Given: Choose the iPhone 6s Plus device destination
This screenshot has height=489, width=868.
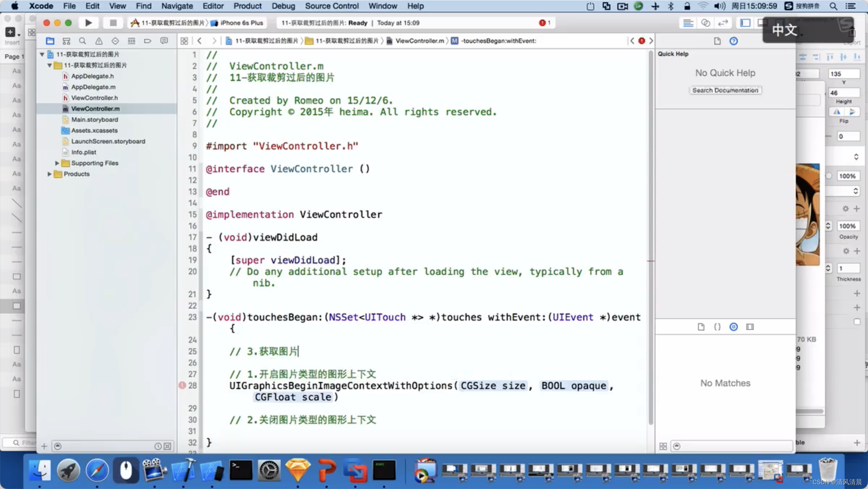Looking at the screenshot, I should (x=237, y=23).
